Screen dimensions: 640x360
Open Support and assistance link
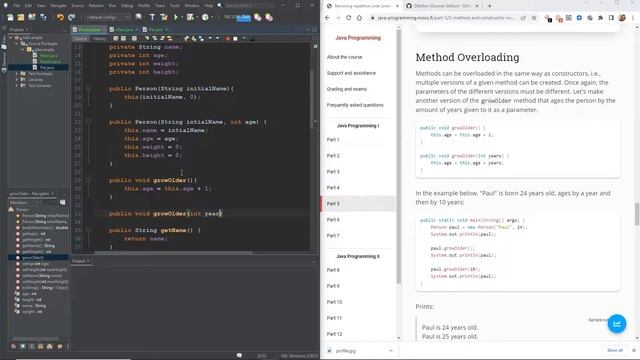tap(351, 73)
